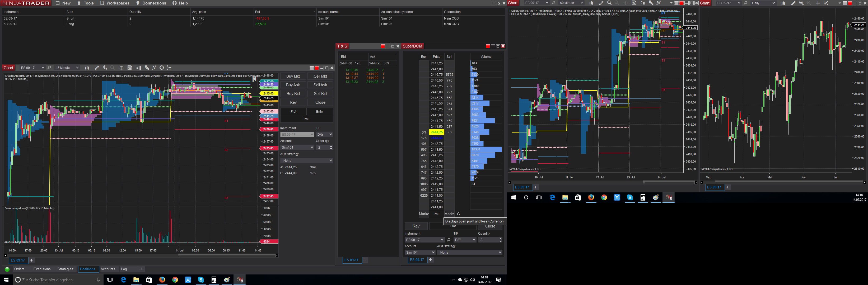Click Close button in Chart Trader
The width and height of the screenshot is (868, 285).
[320, 103]
